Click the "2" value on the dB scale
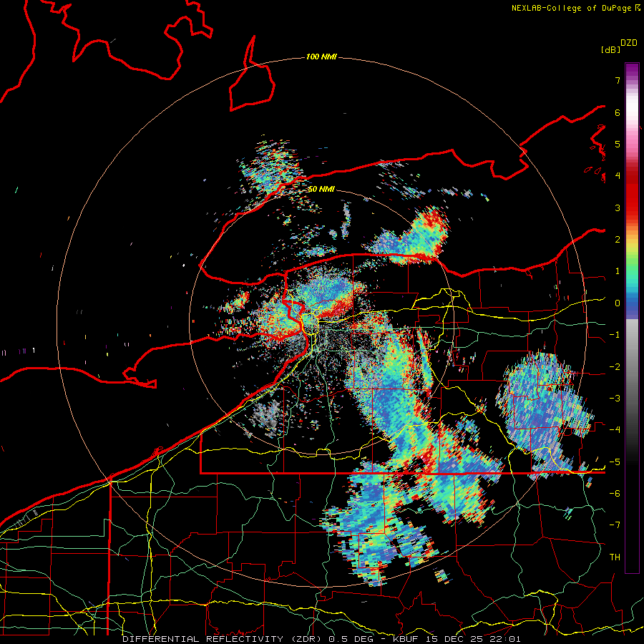644x644 pixels. pyautogui.click(x=618, y=240)
